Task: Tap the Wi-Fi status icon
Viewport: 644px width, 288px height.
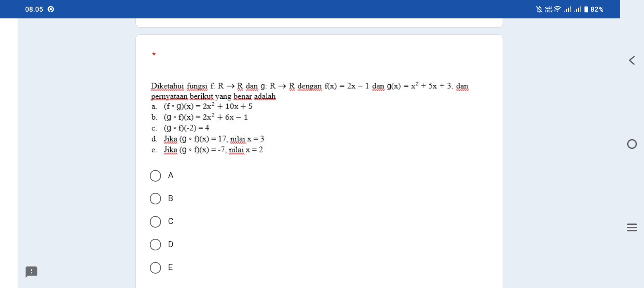Action: coord(557,9)
